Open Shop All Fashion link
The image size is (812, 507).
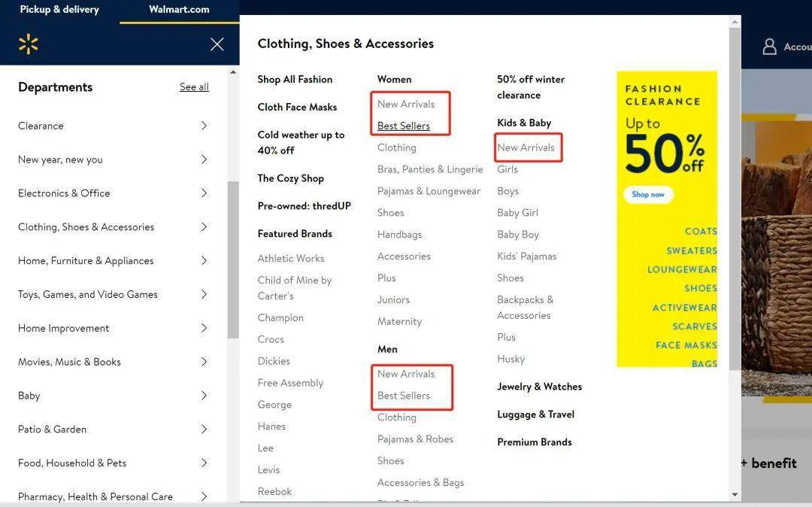(295, 79)
